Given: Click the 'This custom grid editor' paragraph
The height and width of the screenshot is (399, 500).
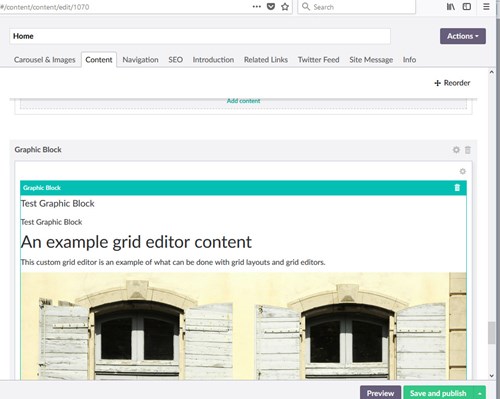Looking at the screenshot, I should point(173,262).
